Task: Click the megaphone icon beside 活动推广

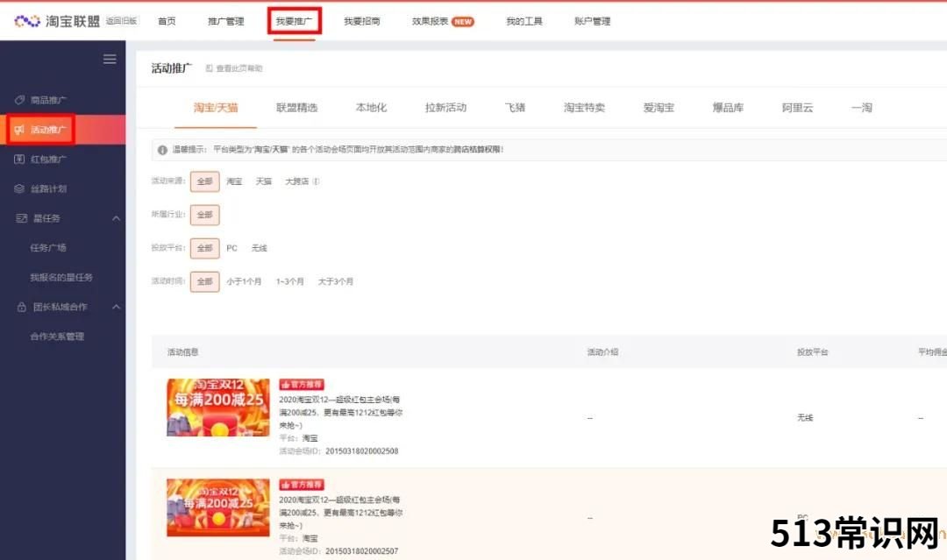Action: (19, 129)
